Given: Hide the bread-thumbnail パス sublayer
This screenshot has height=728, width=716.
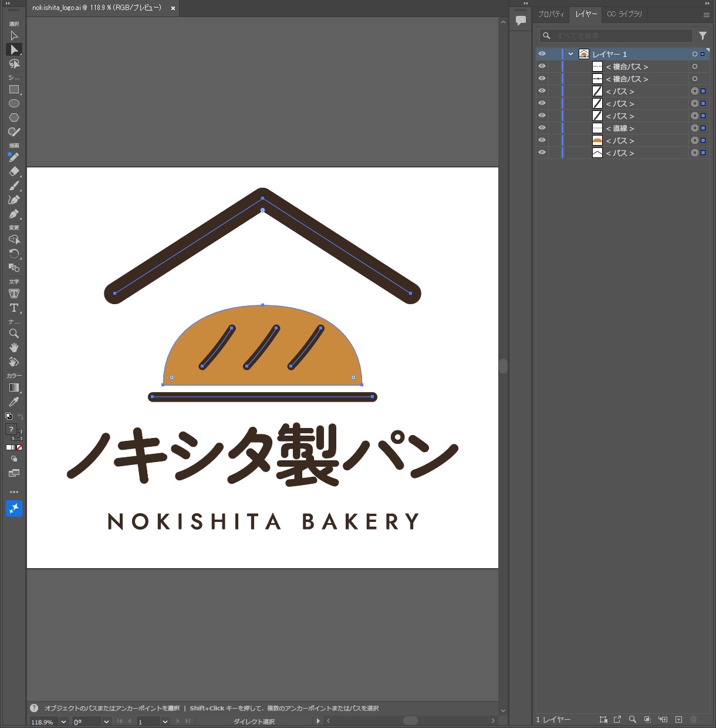Looking at the screenshot, I should point(542,140).
